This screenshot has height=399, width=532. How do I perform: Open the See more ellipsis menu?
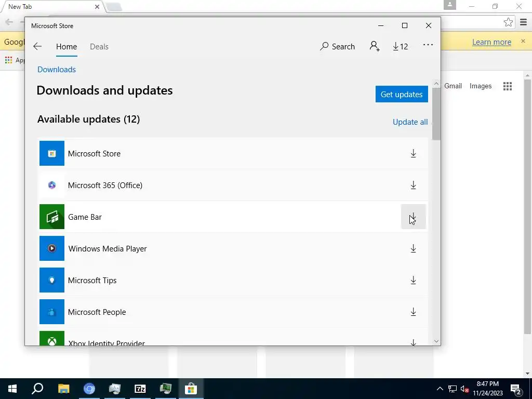click(428, 45)
